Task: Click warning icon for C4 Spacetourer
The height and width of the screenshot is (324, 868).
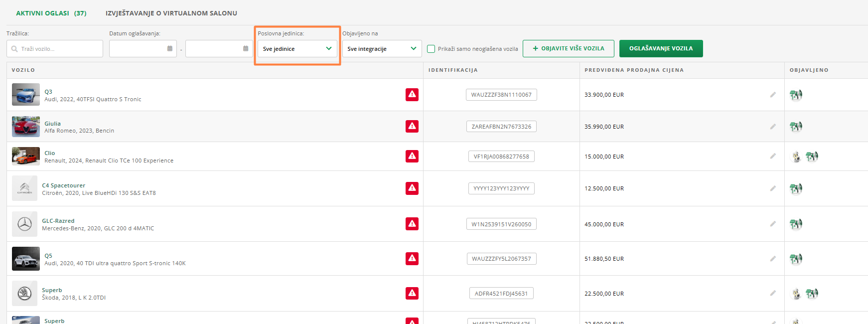Action: (412, 188)
